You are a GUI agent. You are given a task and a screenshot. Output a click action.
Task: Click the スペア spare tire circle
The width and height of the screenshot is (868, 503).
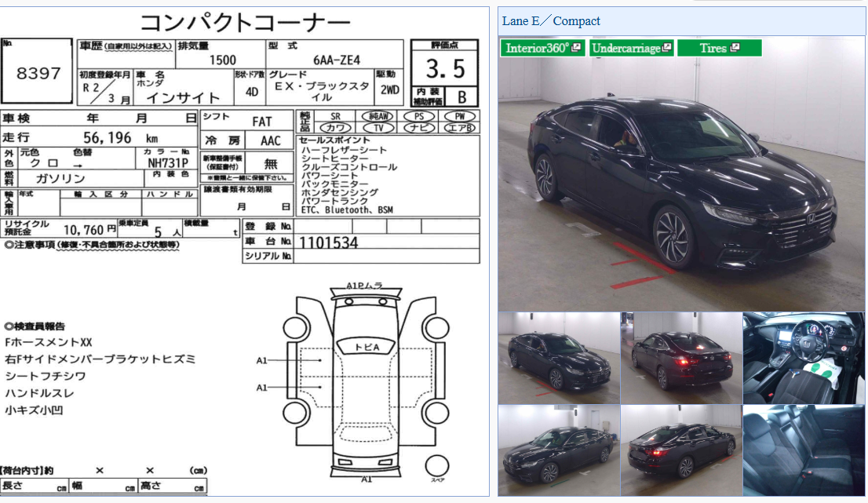(x=437, y=466)
